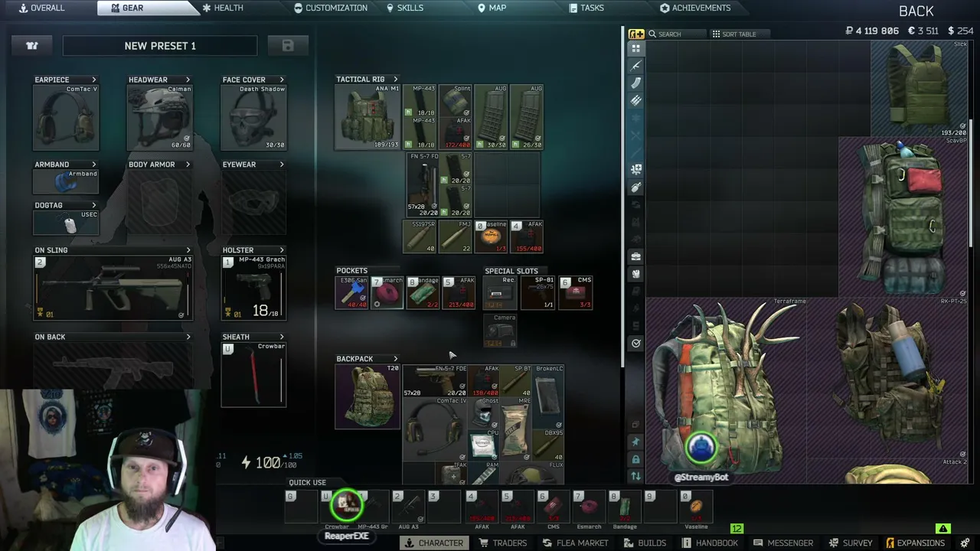Click the pin icon in stash sidebar
Image resolution: width=980 pixels, height=551 pixels.
pyautogui.click(x=635, y=442)
